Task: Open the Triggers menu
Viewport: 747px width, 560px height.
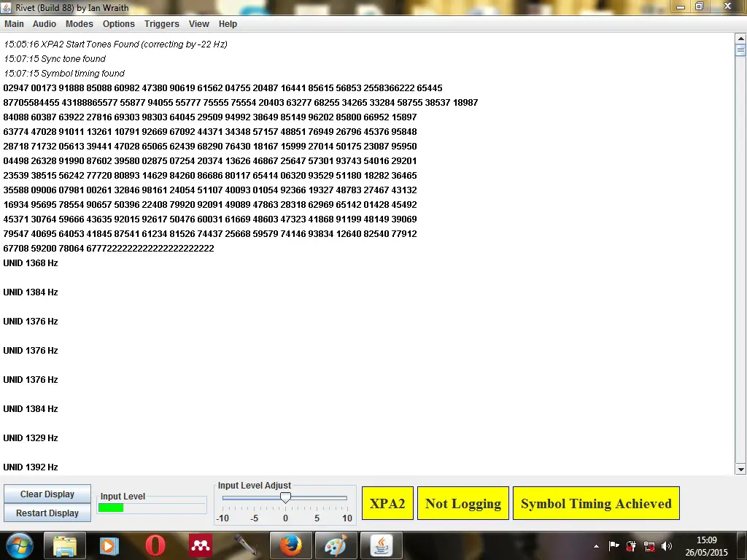Action: pyautogui.click(x=161, y=24)
